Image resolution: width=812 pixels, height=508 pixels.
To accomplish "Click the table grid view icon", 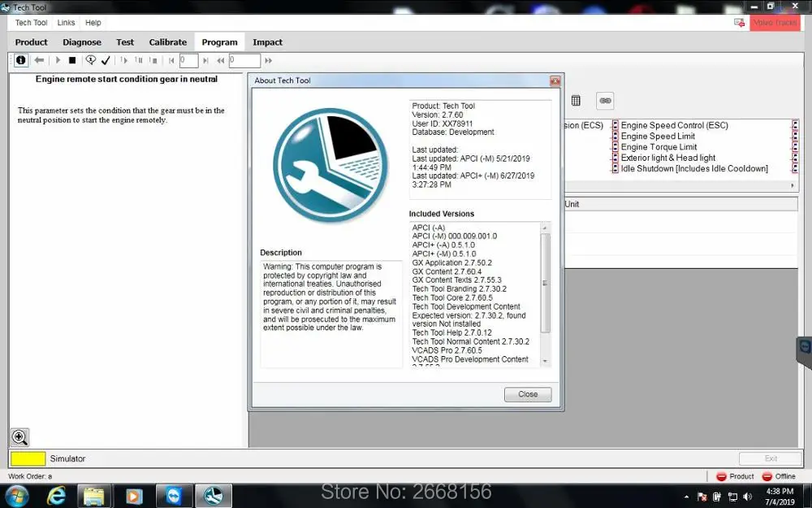I will point(576,101).
